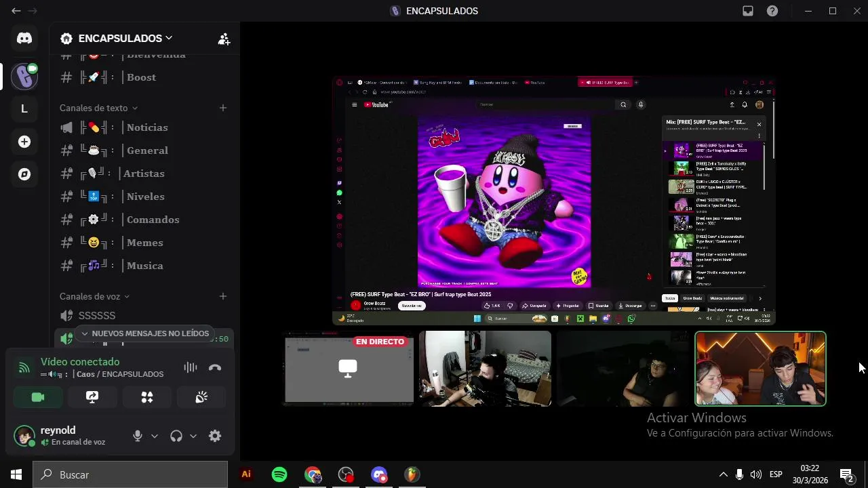This screenshot has height=488, width=868.
Task: Select webcam tile of man at desk
Action: point(486,369)
